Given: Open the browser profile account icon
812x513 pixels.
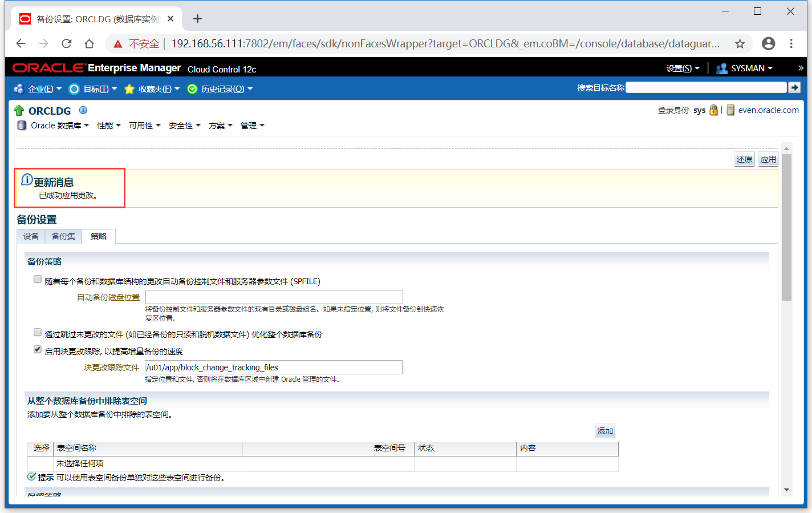Looking at the screenshot, I should point(769,44).
